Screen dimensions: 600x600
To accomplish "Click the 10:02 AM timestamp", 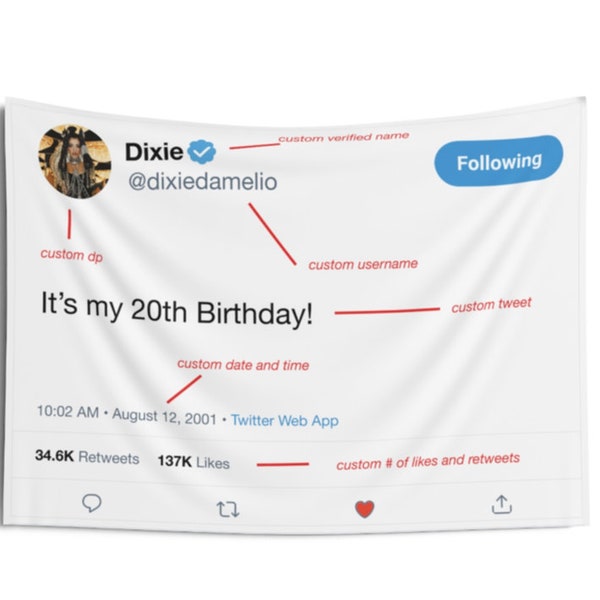I will [68, 412].
